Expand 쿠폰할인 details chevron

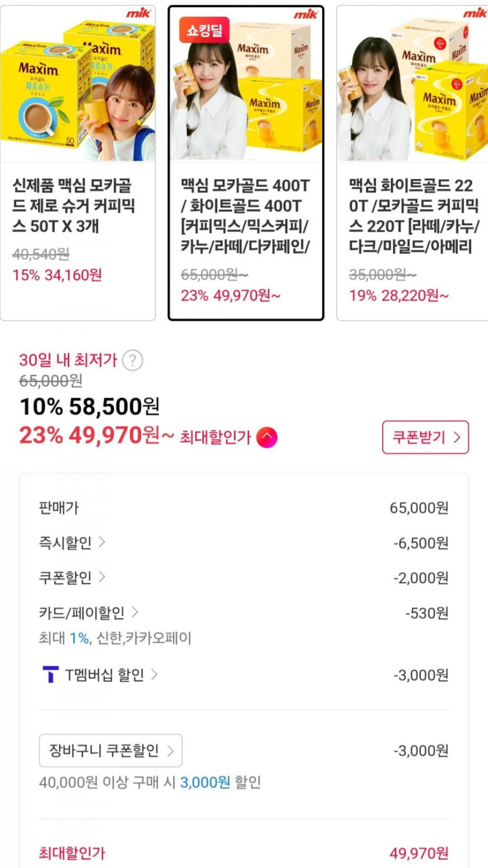point(102,578)
